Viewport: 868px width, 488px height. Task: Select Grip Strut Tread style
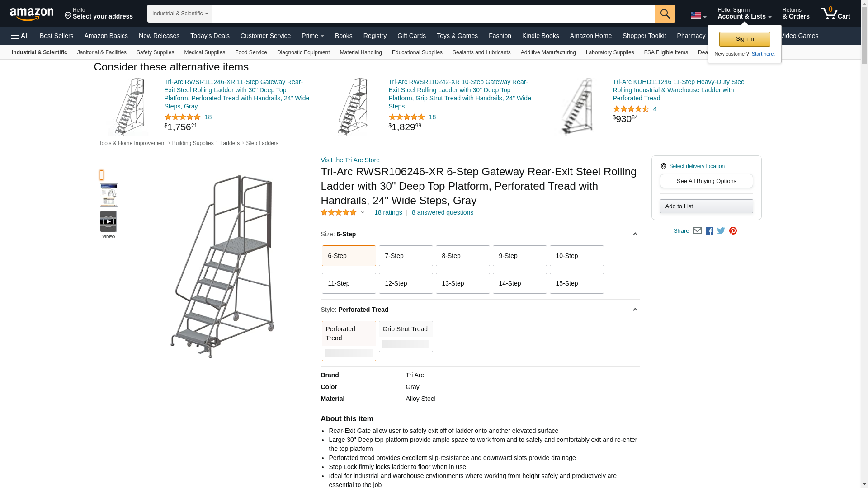tap(406, 336)
